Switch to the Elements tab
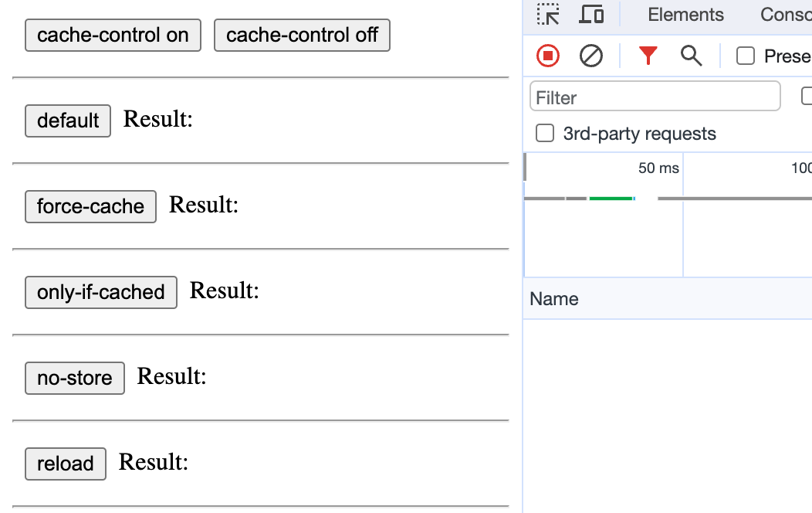 click(685, 15)
